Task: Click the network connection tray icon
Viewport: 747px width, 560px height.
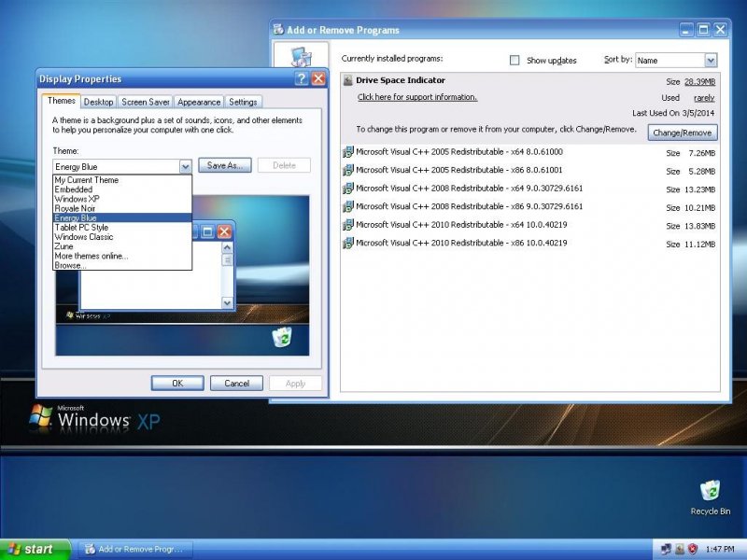Action: click(x=666, y=549)
